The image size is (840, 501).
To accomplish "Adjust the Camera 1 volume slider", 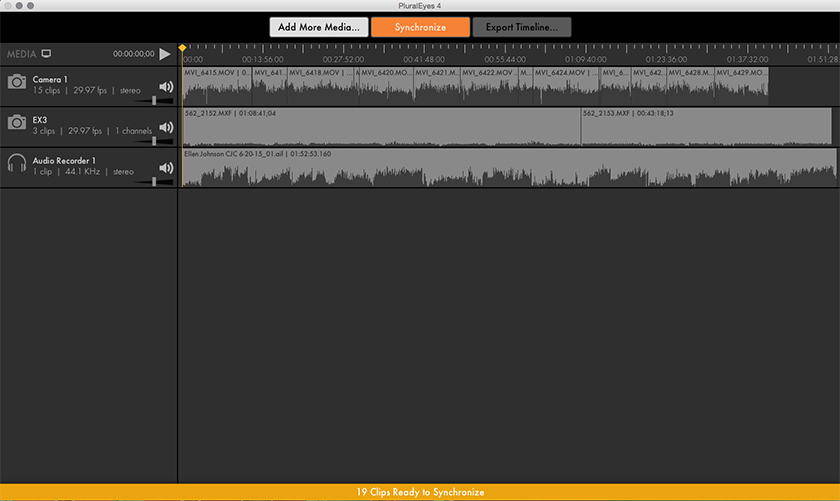I will point(154,100).
